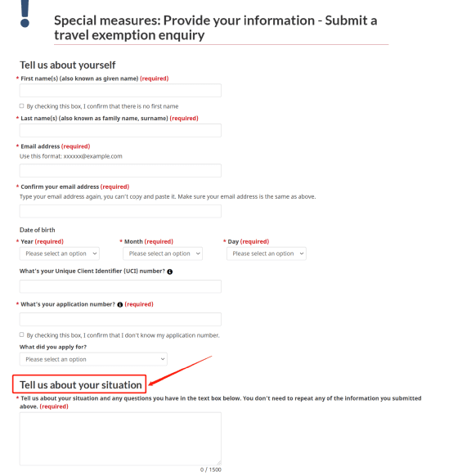The height and width of the screenshot is (476, 453).
Task: Expand the Month of birth dropdown
Action: [x=163, y=254]
